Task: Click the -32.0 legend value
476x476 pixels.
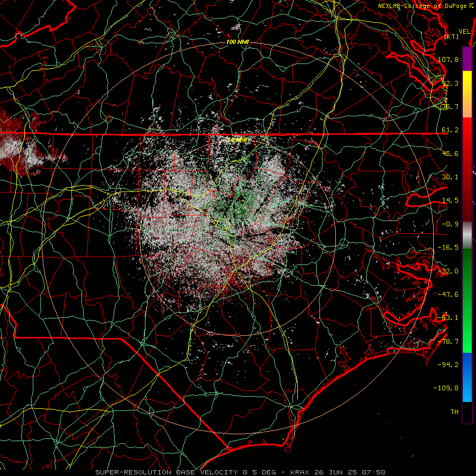Action: tap(448, 271)
